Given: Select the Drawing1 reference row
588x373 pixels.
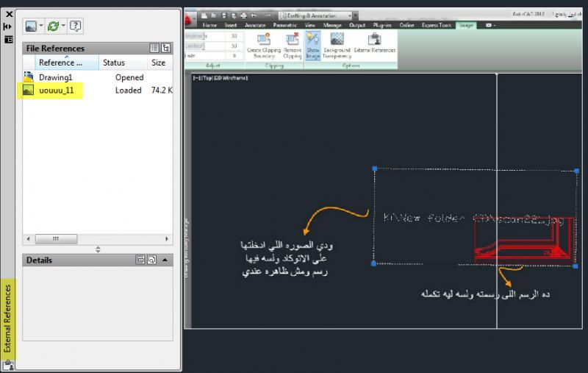Looking at the screenshot, I should pyautogui.click(x=98, y=77).
